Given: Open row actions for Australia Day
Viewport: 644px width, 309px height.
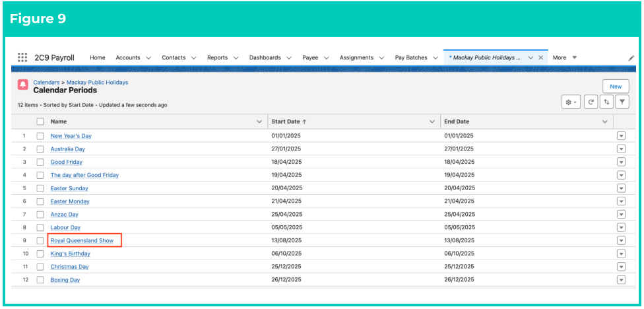Looking at the screenshot, I should coord(621,149).
